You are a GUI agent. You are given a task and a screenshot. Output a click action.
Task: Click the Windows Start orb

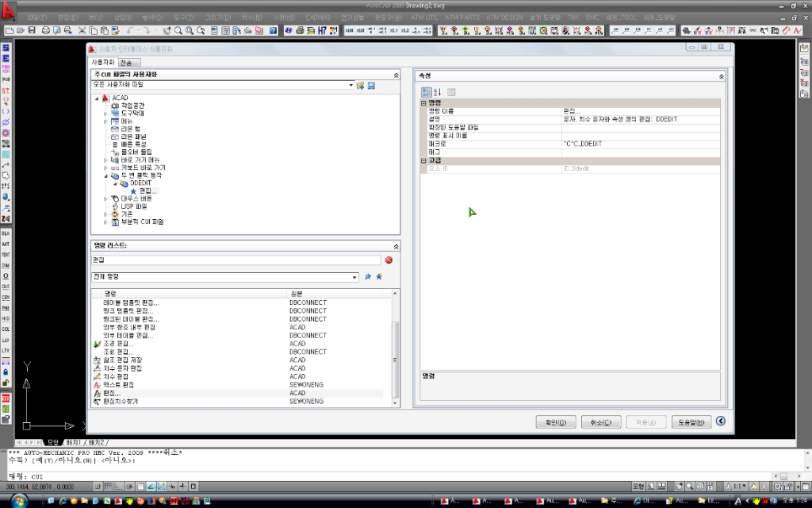(19, 500)
